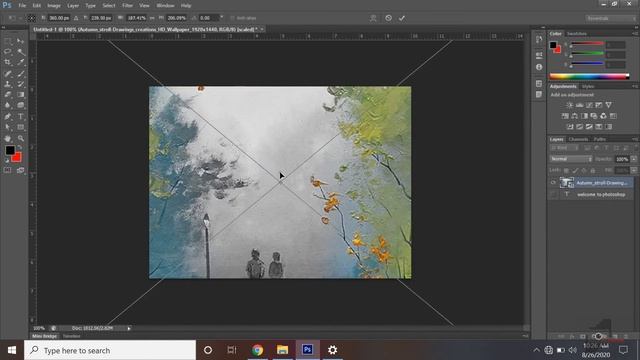Change screen mode from toolbar
Viewport: 640px width, 360px height.
point(20,171)
